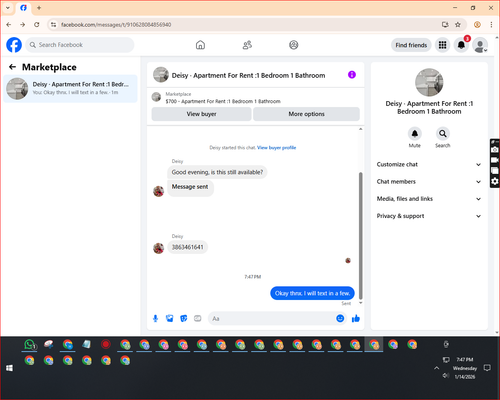Click the listing photo in right panel

tap(429, 82)
